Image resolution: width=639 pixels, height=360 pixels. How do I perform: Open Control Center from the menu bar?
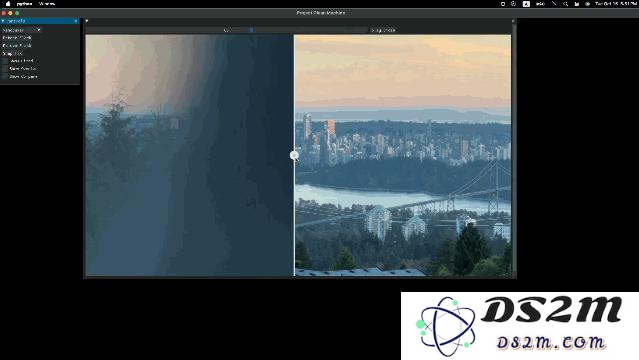577,4
